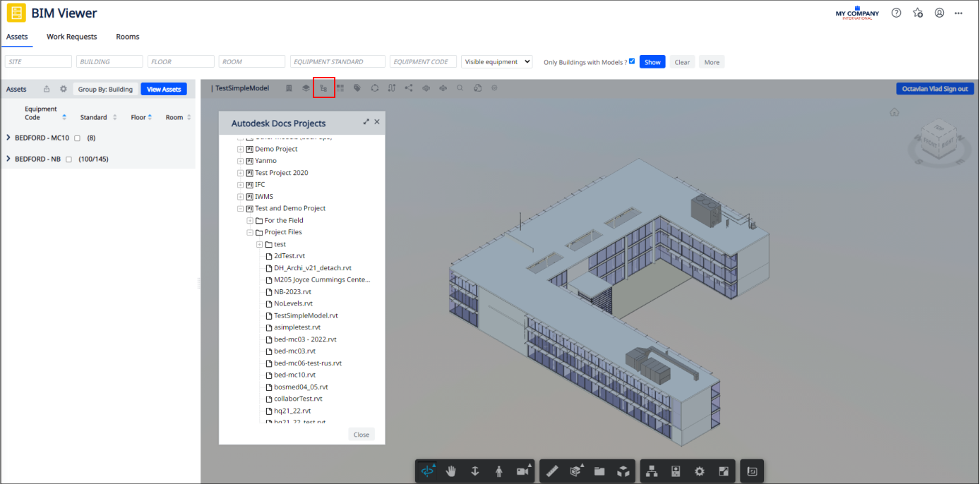The width and height of the screenshot is (980, 484).
Task: Collapse the Test and Demo Project node
Action: coord(241,209)
